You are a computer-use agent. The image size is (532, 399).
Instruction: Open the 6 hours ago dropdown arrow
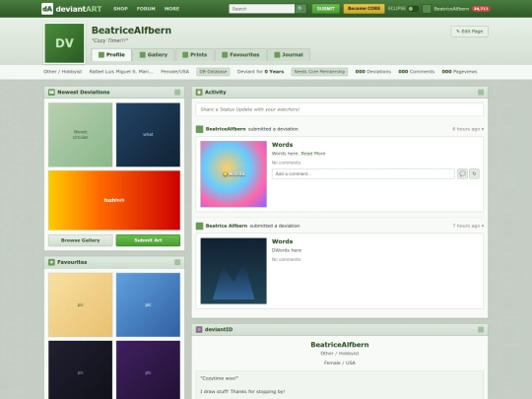coord(483,129)
